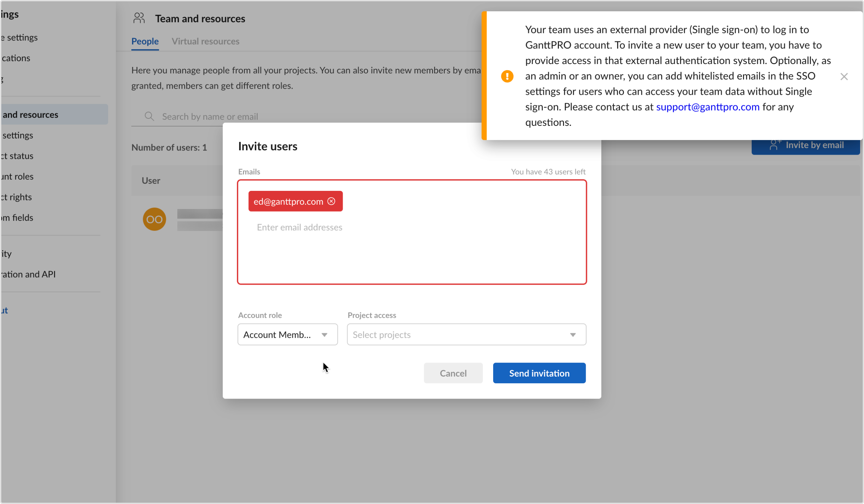The height and width of the screenshot is (504, 864).
Task: Click the Account role dropdown arrow
Action: 324,334
